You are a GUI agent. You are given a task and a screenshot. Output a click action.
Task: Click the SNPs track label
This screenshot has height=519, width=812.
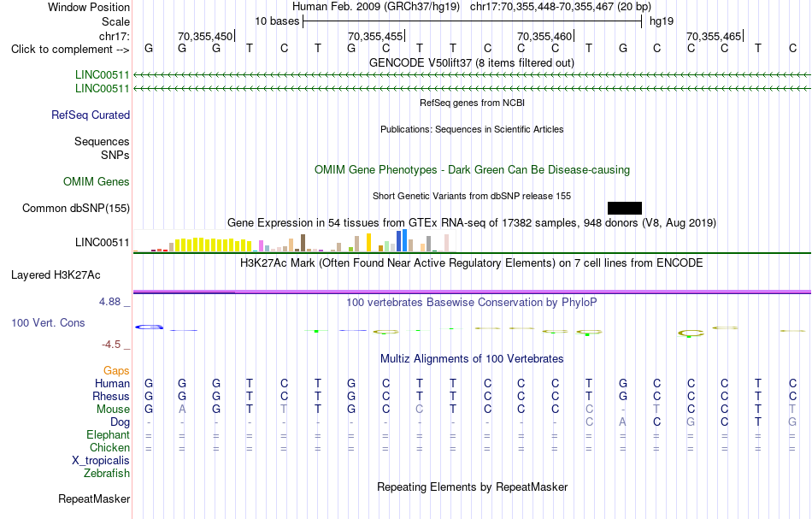point(115,155)
